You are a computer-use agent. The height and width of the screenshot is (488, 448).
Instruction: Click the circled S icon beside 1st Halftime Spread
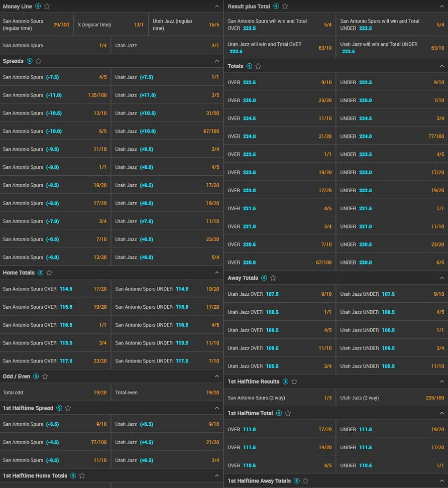[59, 408]
